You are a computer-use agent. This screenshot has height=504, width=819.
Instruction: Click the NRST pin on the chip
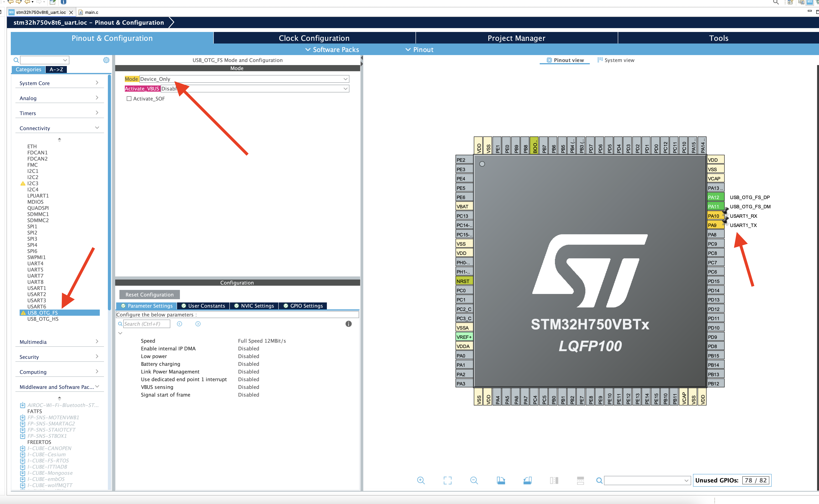pyautogui.click(x=464, y=281)
